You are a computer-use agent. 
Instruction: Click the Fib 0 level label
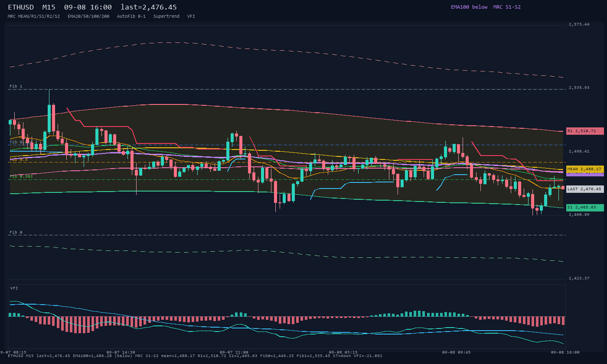(16, 232)
